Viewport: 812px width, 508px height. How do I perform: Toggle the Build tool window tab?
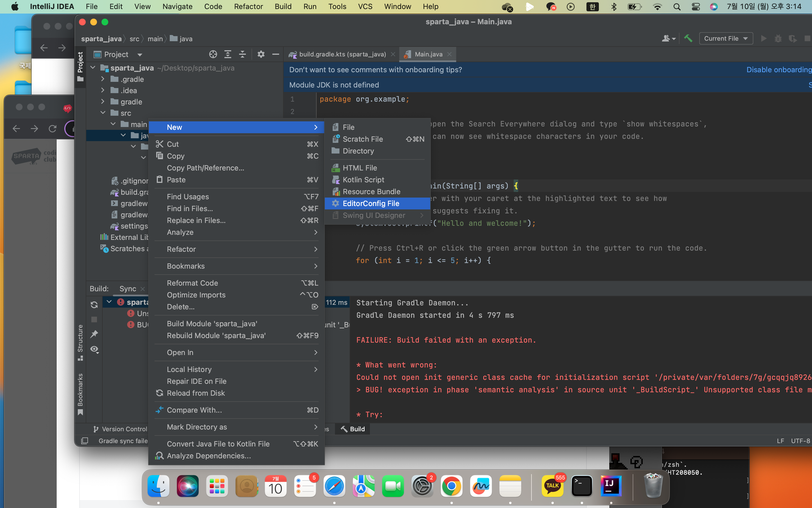tap(353, 429)
